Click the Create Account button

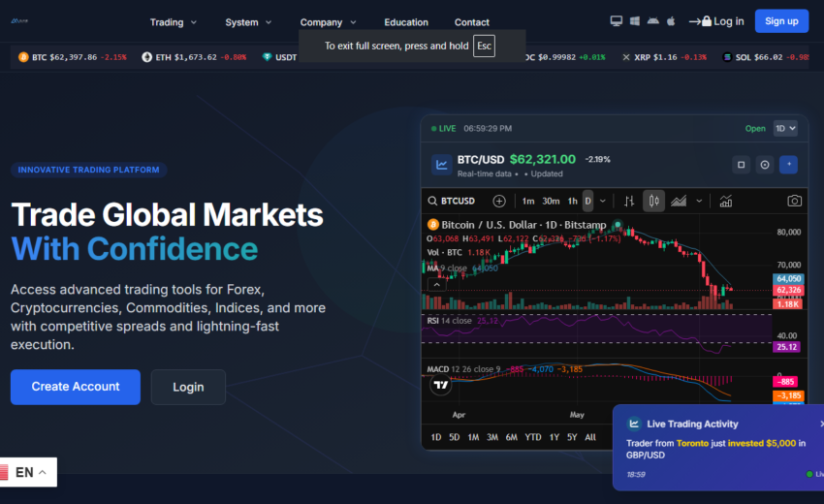coord(76,387)
